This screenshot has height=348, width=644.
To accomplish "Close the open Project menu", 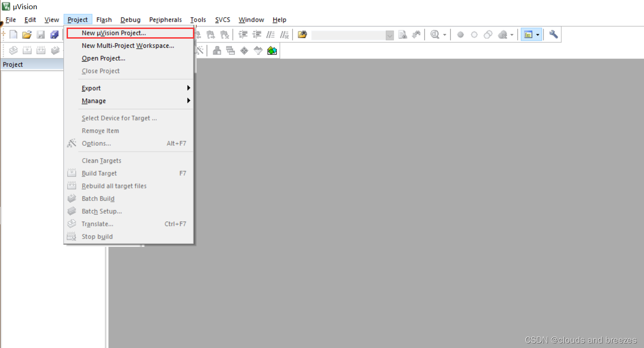I will coord(78,20).
